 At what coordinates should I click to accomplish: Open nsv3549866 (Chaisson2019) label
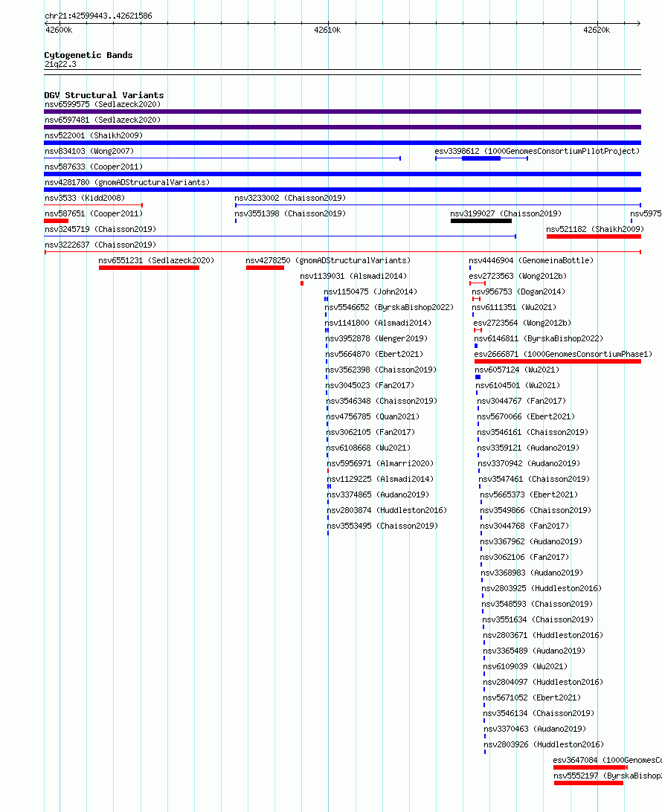(x=536, y=510)
